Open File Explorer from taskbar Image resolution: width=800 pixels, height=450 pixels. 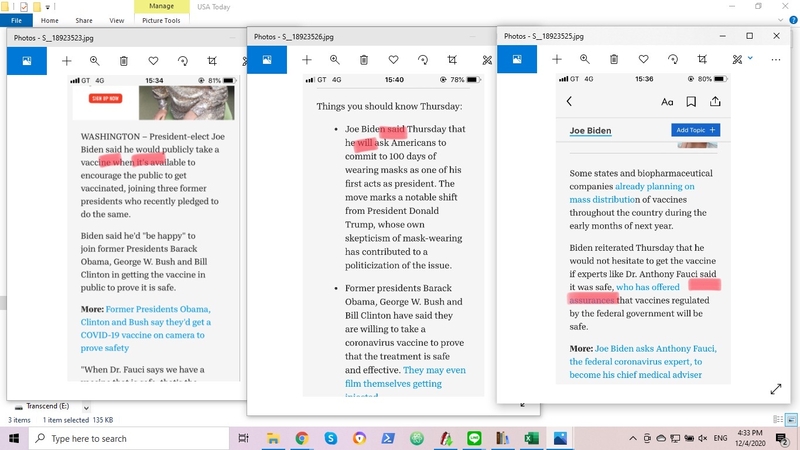click(x=273, y=438)
